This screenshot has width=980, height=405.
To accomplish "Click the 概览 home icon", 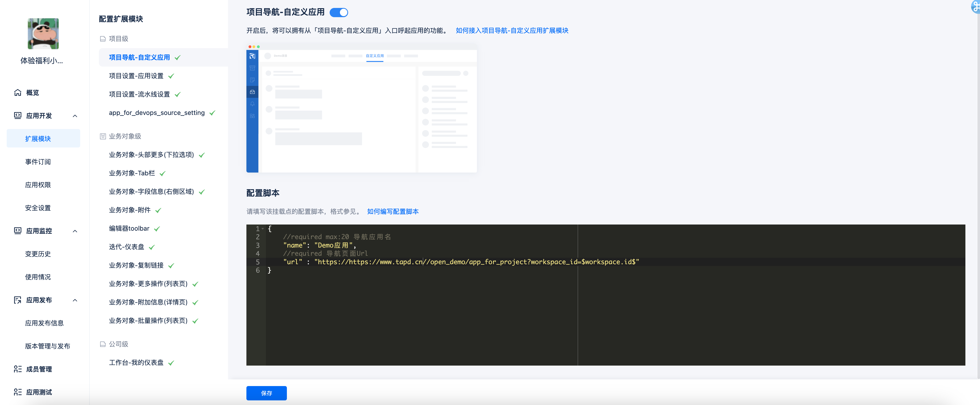I will pos(17,92).
